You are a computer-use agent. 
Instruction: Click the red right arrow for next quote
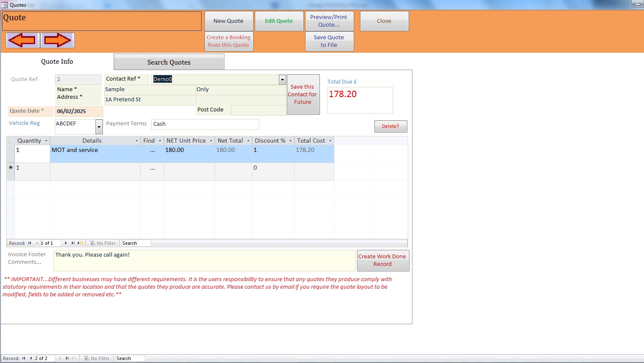click(57, 41)
